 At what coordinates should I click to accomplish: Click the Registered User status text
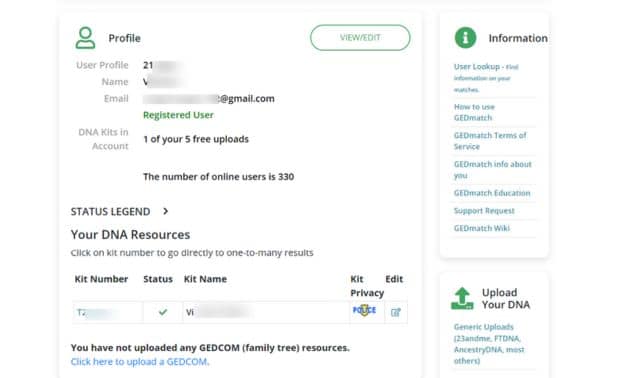pos(178,115)
